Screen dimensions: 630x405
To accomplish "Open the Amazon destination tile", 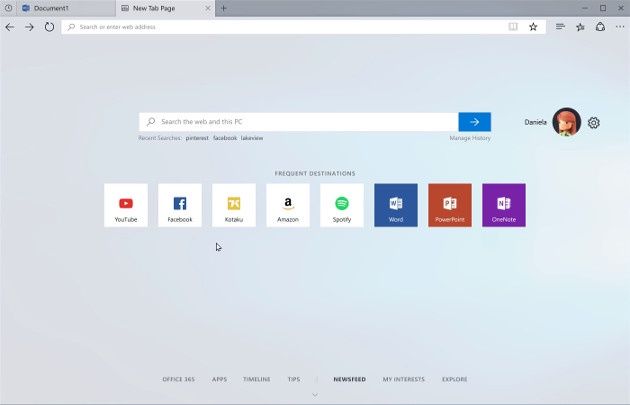I will click(x=288, y=205).
